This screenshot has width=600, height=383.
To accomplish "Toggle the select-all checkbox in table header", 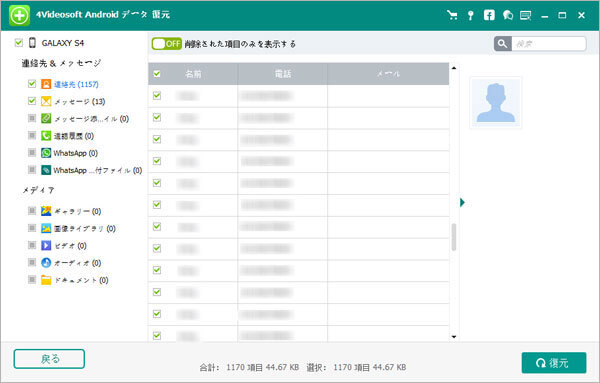I will coord(157,73).
